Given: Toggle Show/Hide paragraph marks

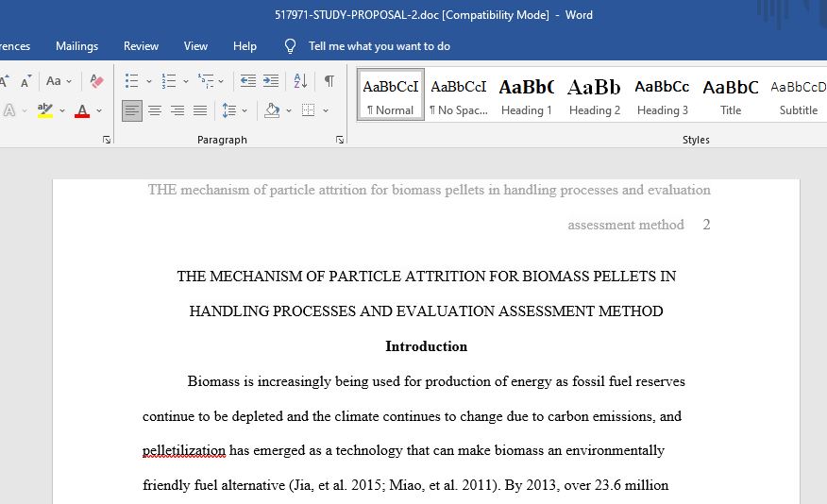Looking at the screenshot, I should tap(329, 80).
